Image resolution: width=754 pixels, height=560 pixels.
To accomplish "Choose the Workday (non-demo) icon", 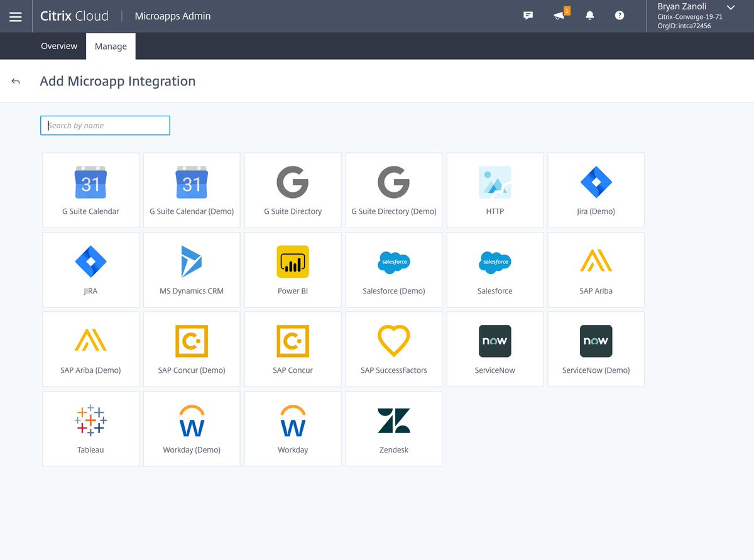I will (x=293, y=420).
